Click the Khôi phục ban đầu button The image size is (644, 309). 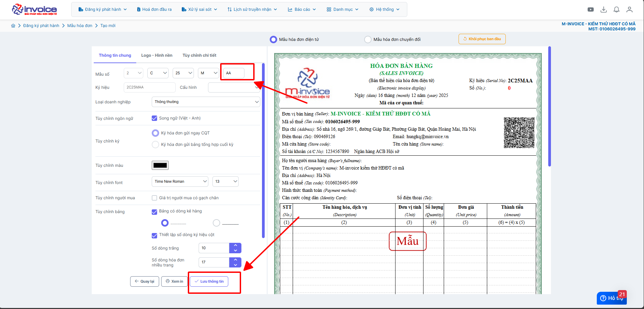click(x=482, y=39)
